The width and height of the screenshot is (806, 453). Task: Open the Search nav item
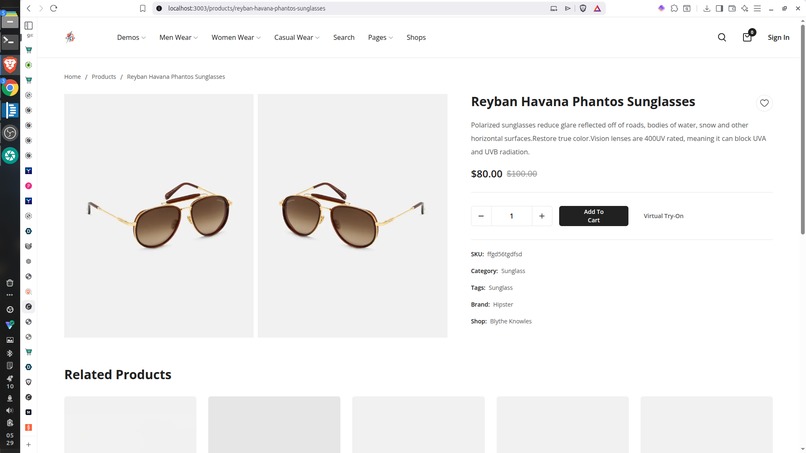pos(344,38)
